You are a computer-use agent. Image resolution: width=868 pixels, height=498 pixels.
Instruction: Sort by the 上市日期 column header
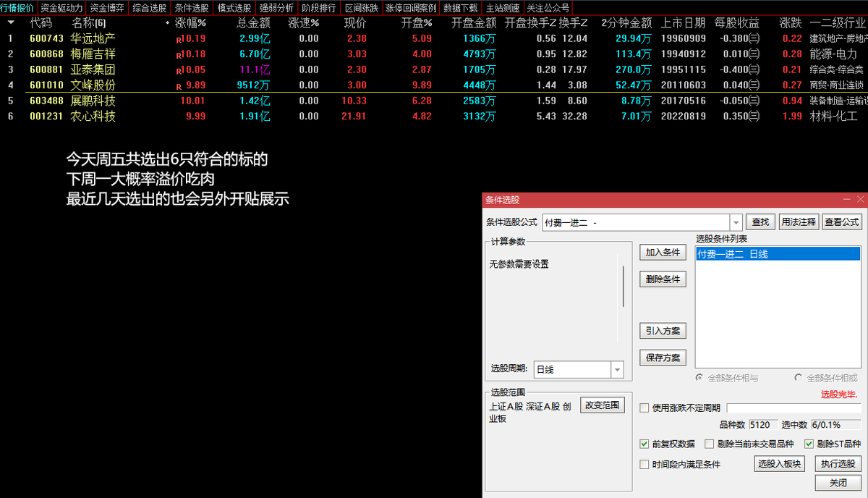683,23
